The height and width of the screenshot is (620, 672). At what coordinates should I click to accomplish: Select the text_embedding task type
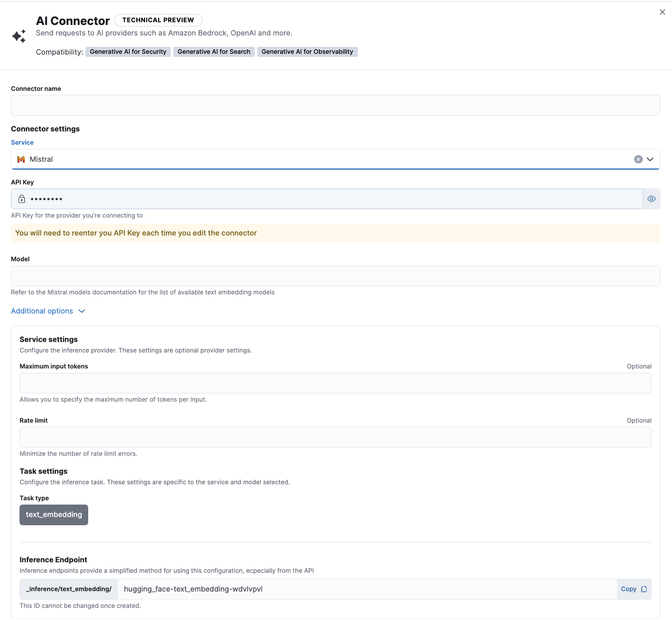54,515
